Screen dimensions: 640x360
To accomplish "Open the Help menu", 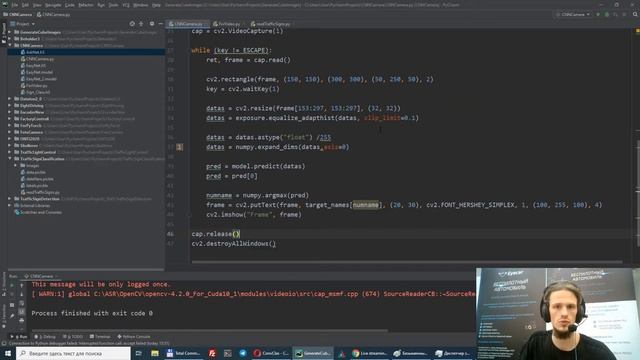I will [156, 5].
